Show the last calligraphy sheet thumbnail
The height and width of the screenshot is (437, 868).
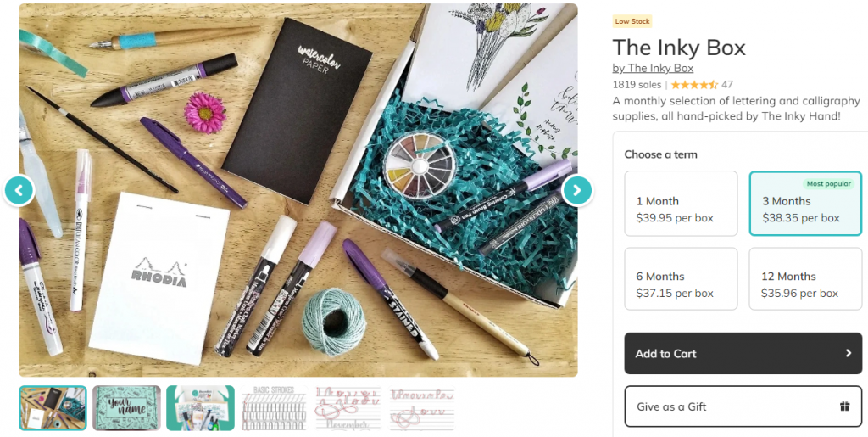click(421, 408)
